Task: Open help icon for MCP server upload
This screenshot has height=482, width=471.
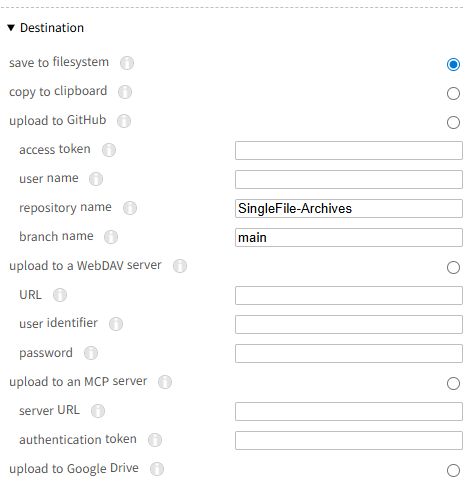Action: tap(165, 382)
